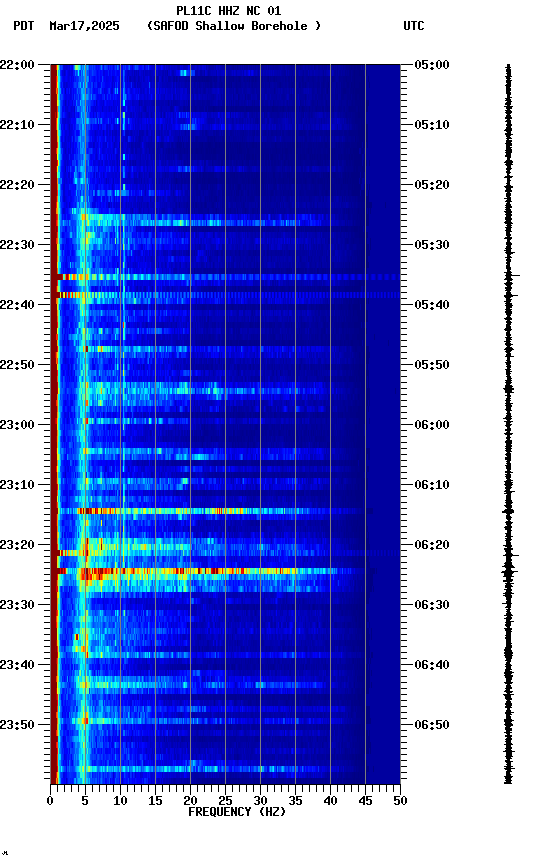Click the 06:00 UTC time label

[x=432, y=425]
